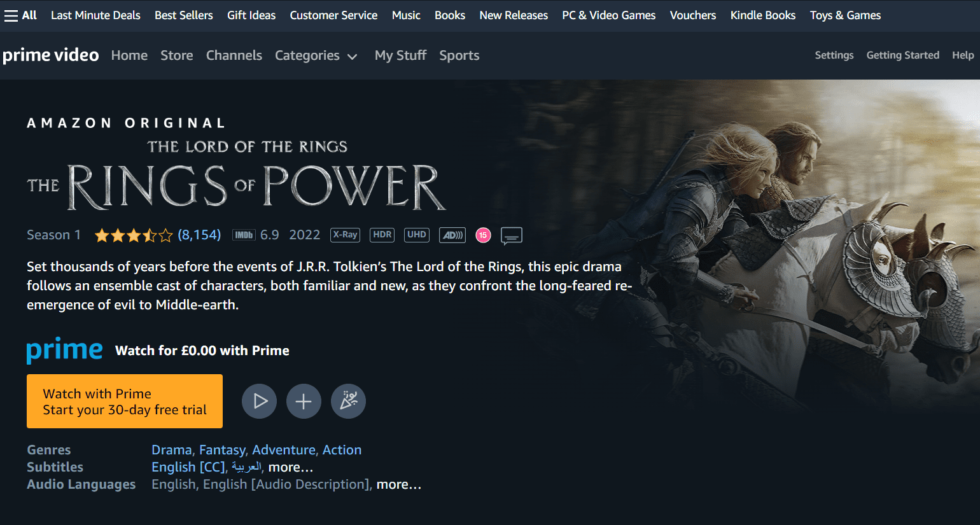Viewport: 980px width, 525px height.
Task: Open the All hamburger menu
Action: coord(20,15)
